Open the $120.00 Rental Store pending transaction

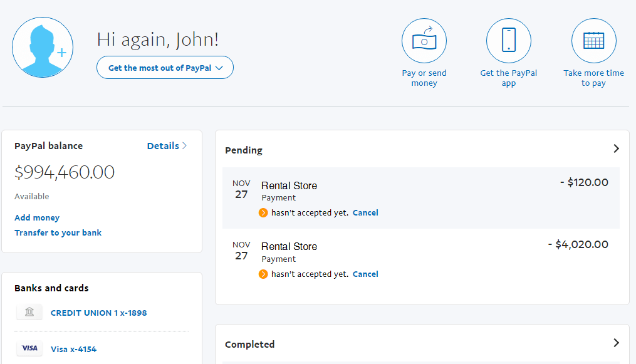tap(289, 186)
